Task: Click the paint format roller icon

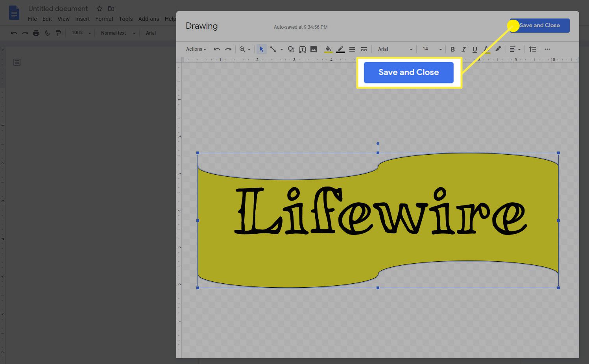Action: click(x=58, y=33)
